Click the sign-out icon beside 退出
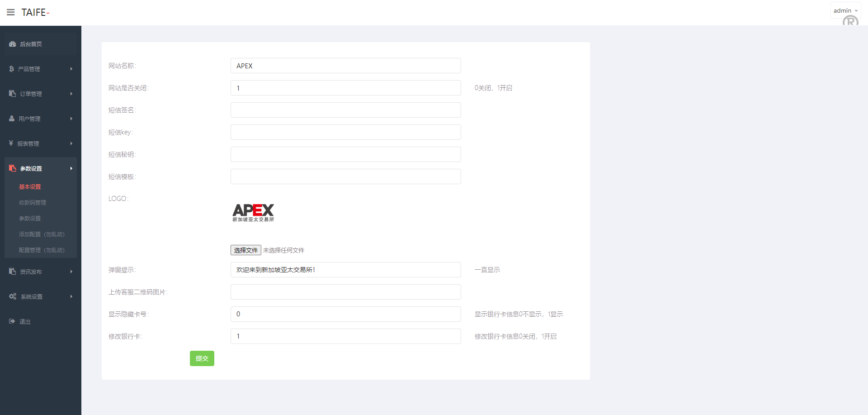The height and width of the screenshot is (415, 868). (x=12, y=321)
